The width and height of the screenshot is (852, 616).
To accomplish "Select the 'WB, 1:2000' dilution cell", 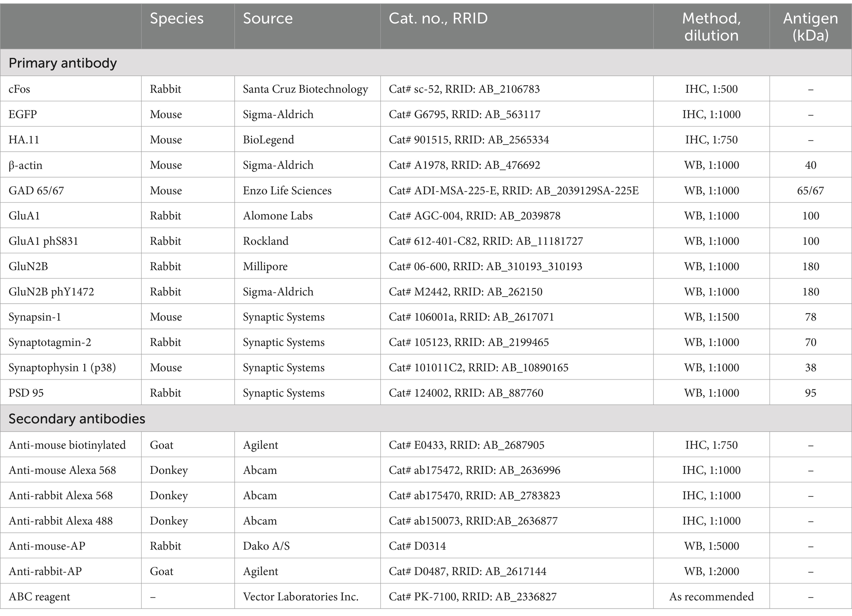I will click(712, 571).
